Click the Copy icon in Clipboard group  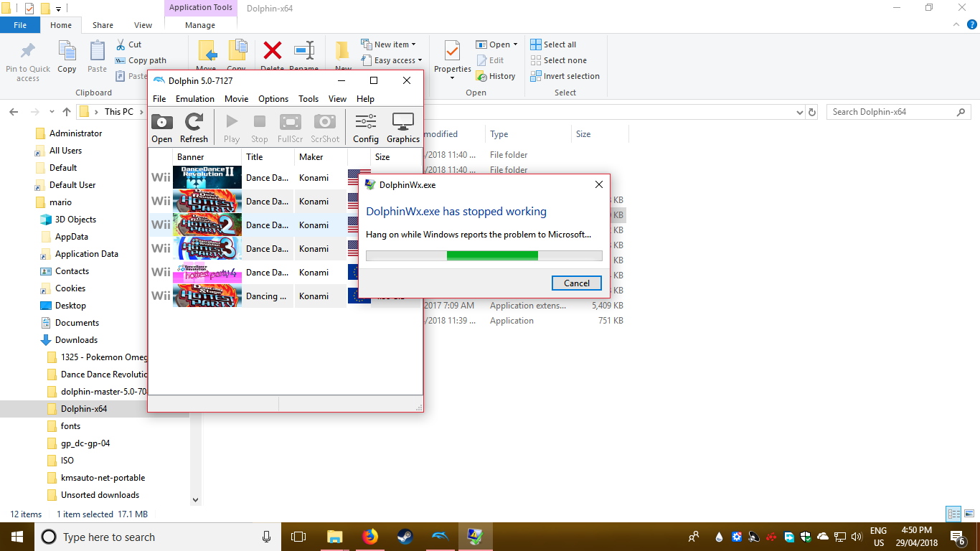click(67, 51)
